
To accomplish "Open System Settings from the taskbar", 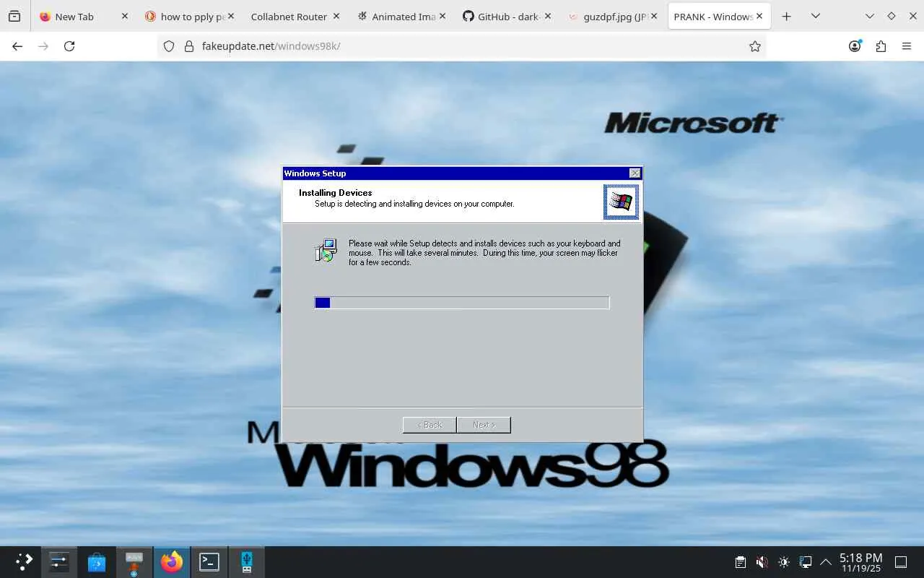I will [58, 561].
